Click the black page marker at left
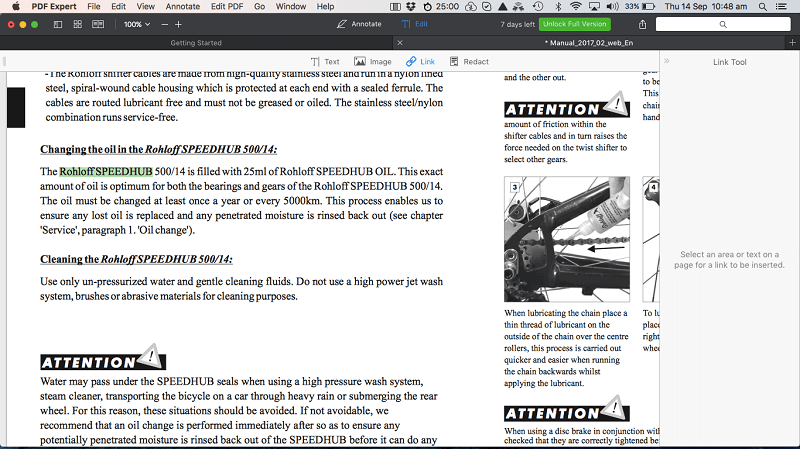Screen dimensions: 800x449 point(16,107)
